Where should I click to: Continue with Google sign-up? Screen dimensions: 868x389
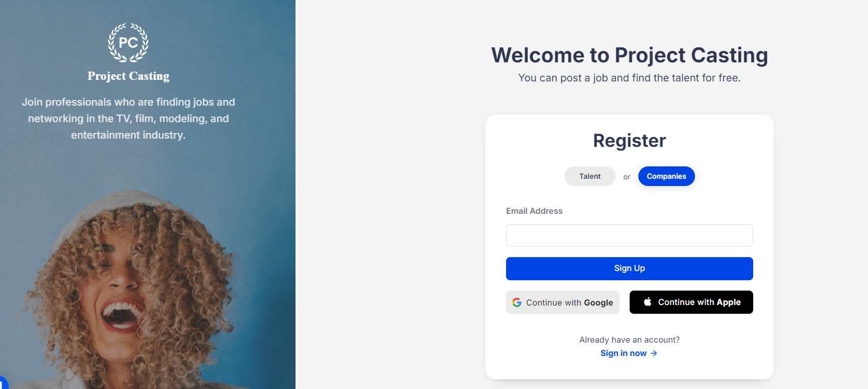tap(562, 302)
